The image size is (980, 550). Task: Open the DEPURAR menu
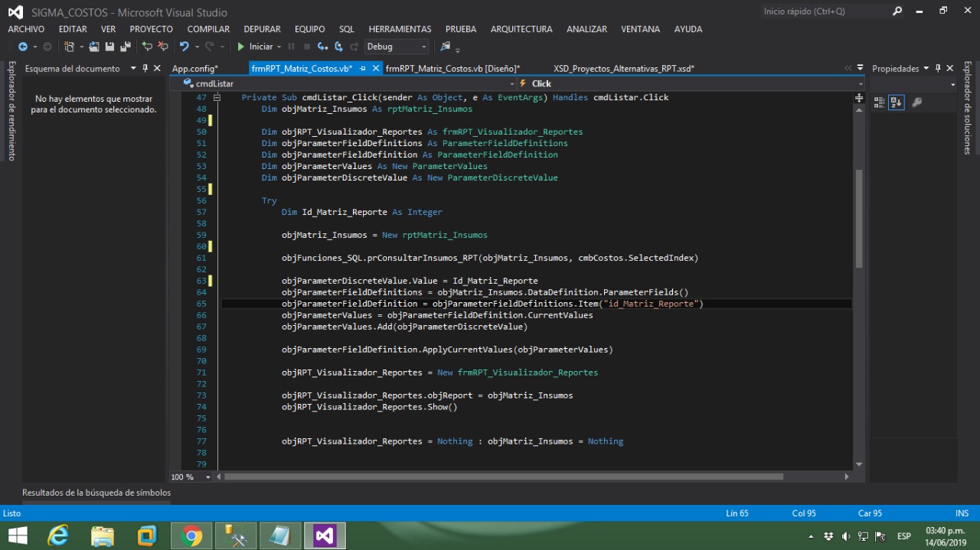[x=262, y=29]
